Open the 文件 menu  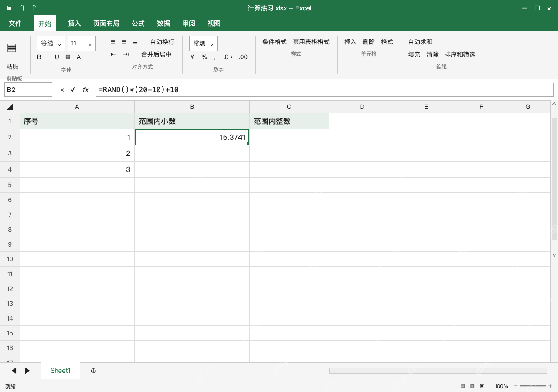click(15, 24)
